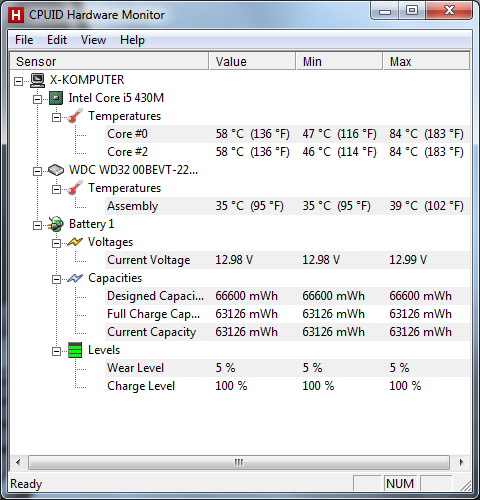Collapse the Battery 1 tree node
Image resolution: width=480 pixels, height=500 pixels.
pyautogui.click(x=38, y=225)
